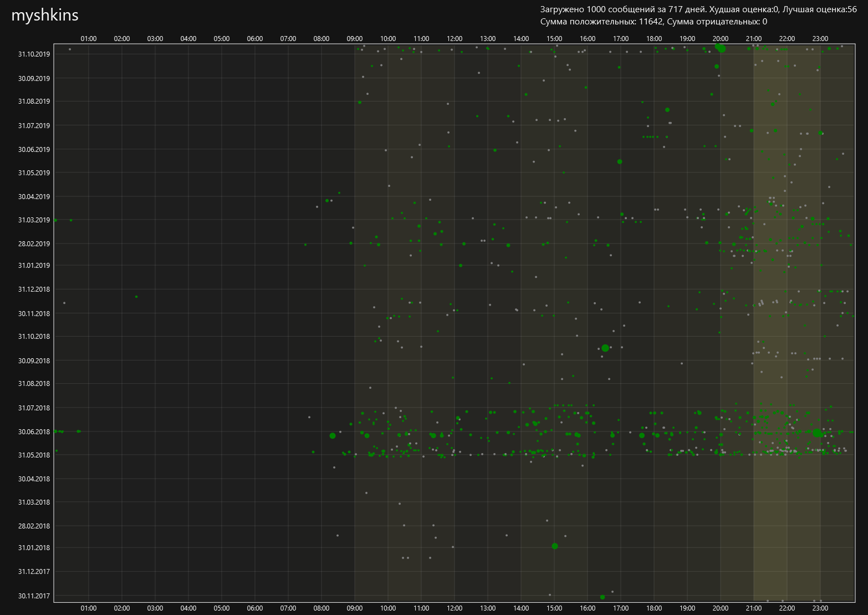The image size is (868, 615).
Task: Select the 'Сумма положительных: 11642' summary line
Action: (x=653, y=22)
